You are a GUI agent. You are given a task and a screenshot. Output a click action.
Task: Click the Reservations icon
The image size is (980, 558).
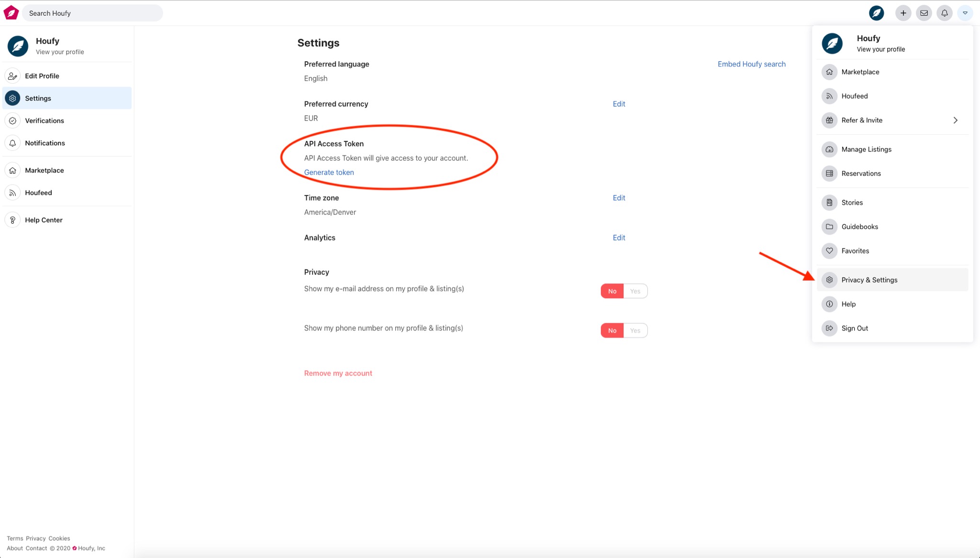tap(829, 174)
